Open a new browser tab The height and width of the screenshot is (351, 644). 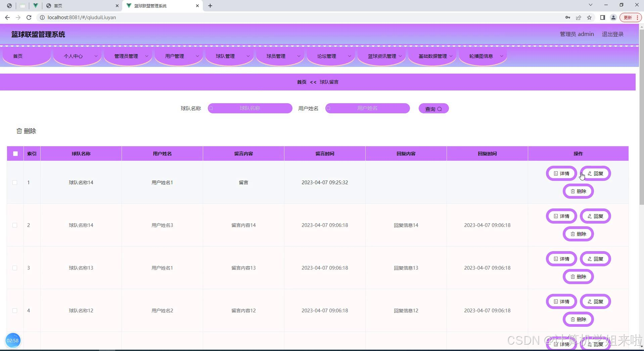pyautogui.click(x=210, y=6)
